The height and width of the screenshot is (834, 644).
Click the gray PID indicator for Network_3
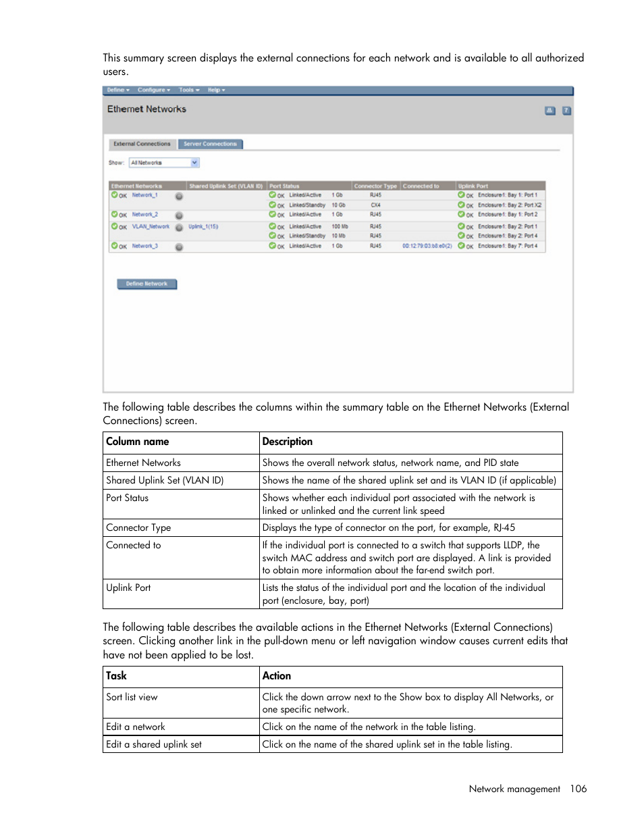179,248
